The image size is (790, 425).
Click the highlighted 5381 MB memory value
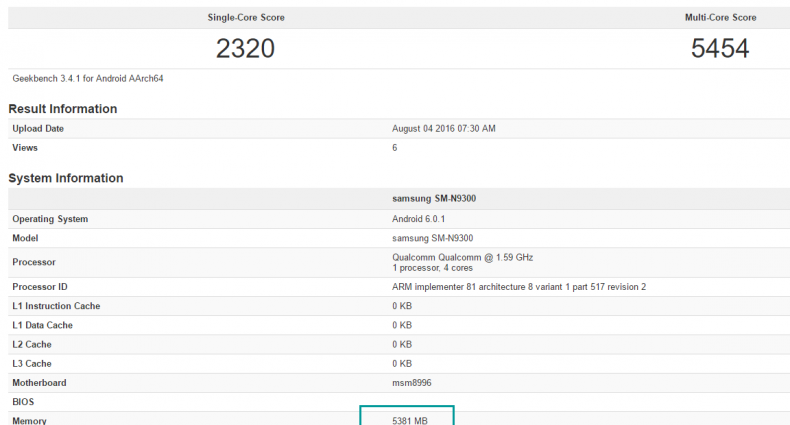point(410,421)
